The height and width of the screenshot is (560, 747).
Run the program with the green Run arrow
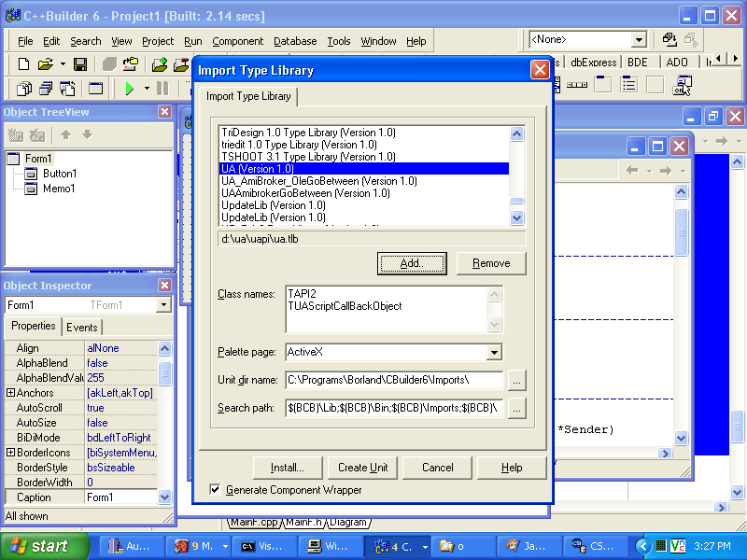(x=129, y=89)
